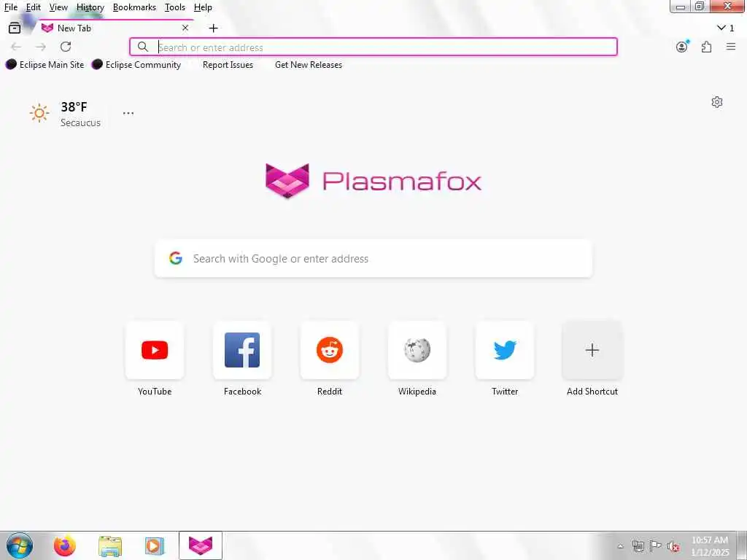Click the Add Shortcut plus tile
This screenshot has width=747, height=560.
592,351
